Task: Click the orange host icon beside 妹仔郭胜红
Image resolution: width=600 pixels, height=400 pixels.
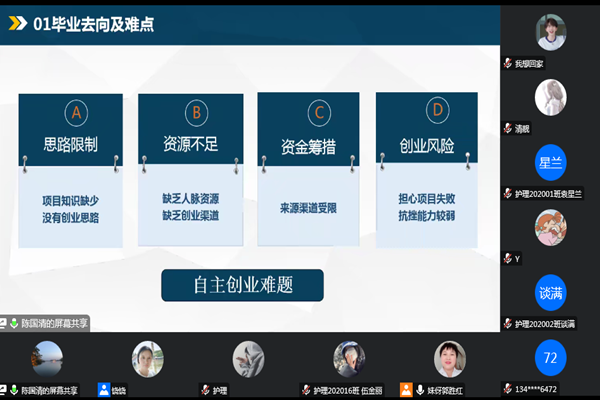Action: [x=406, y=390]
